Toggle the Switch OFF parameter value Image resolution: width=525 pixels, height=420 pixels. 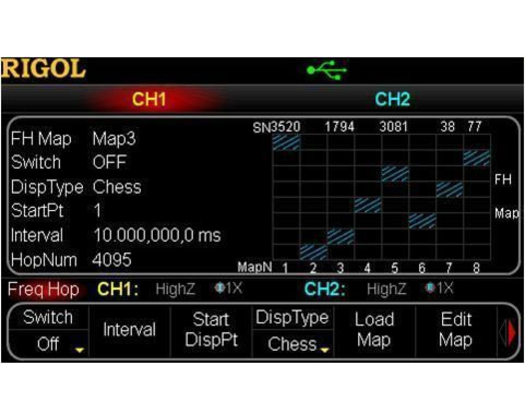(x=109, y=162)
